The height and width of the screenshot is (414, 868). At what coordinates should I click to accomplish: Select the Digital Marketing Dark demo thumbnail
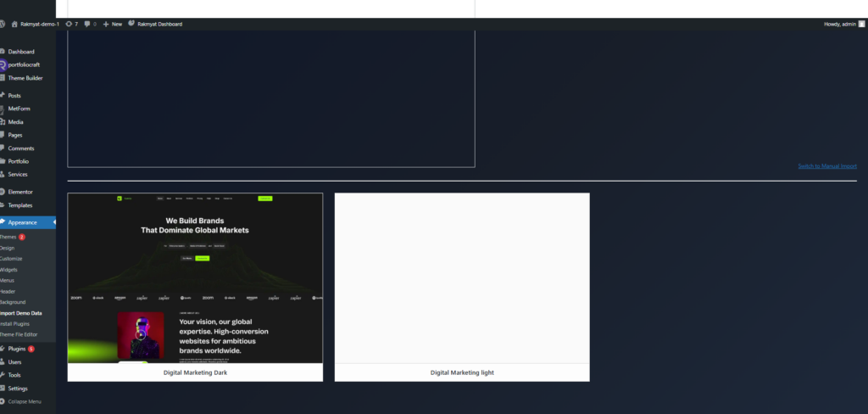click(x=195, y=278)
